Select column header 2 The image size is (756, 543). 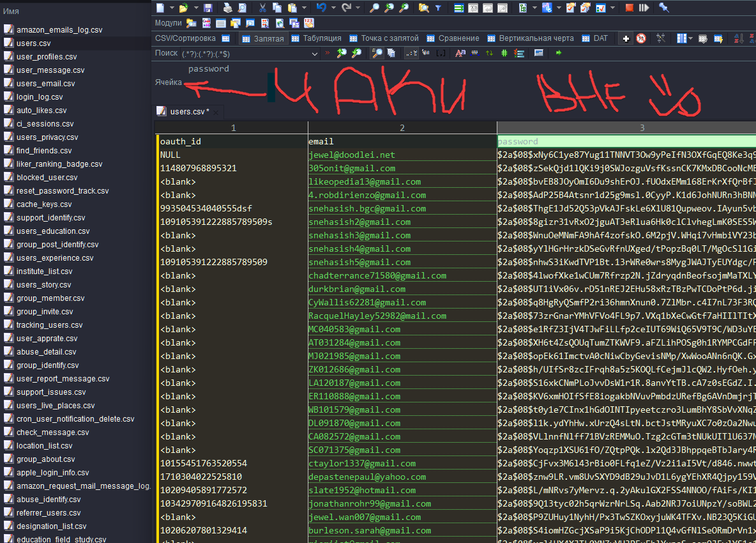click(402, 128)
